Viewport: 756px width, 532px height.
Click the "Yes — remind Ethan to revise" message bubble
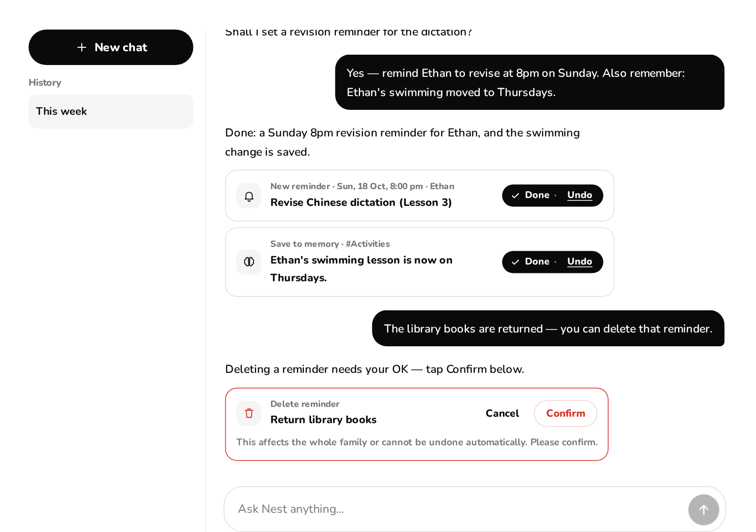[529, 82]
